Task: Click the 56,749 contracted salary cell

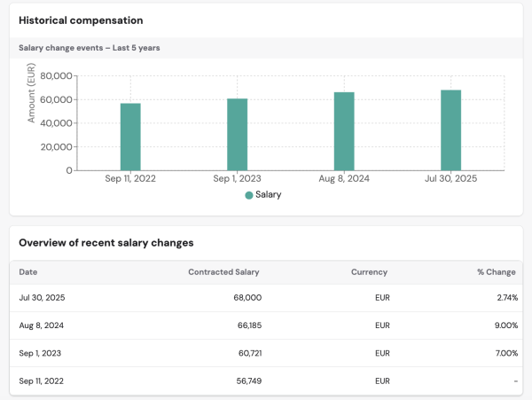Action: point(246,380)
